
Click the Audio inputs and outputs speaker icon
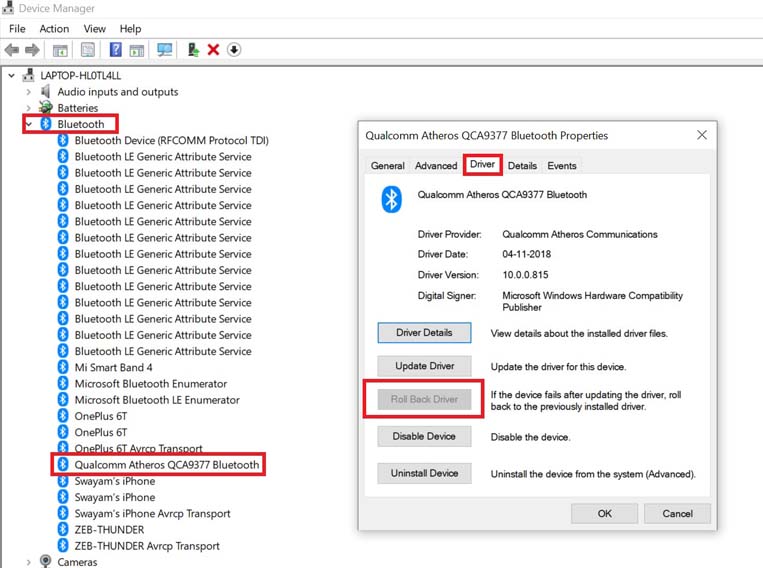click(x=45, y=92)
